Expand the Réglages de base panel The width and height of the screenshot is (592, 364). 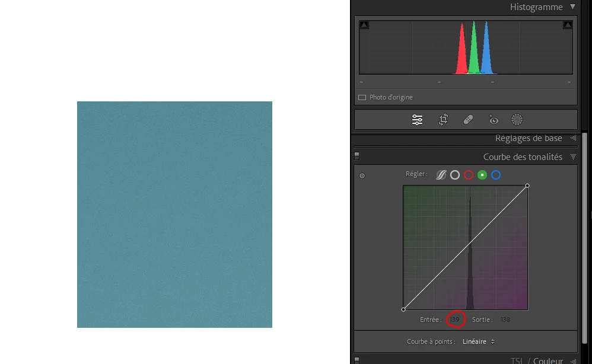point(573,138)
